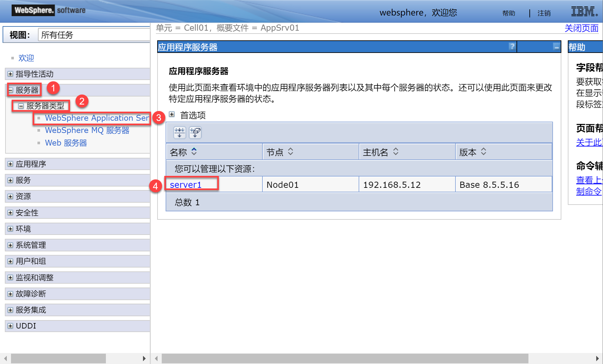Expand the 资源 section

coord(10,196)
